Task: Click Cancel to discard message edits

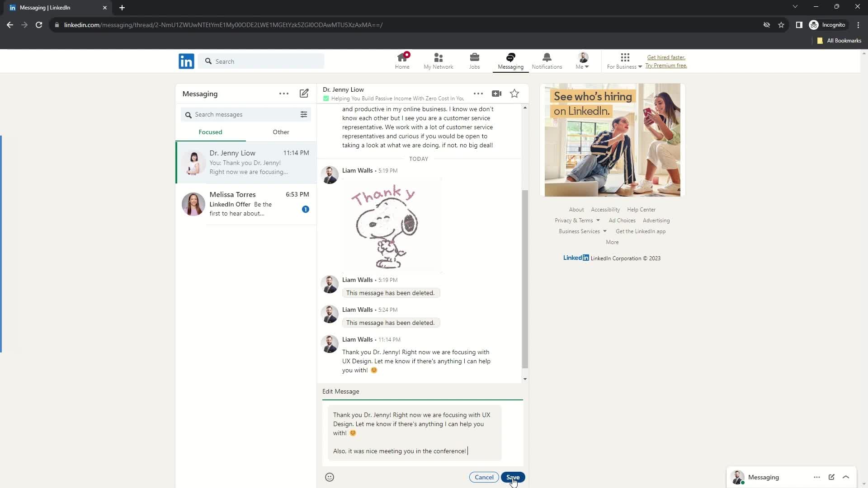Action: coord(484,477)
